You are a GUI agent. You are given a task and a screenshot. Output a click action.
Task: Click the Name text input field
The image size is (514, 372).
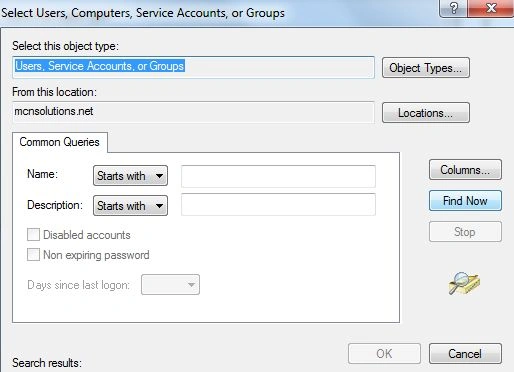[278, 176]
